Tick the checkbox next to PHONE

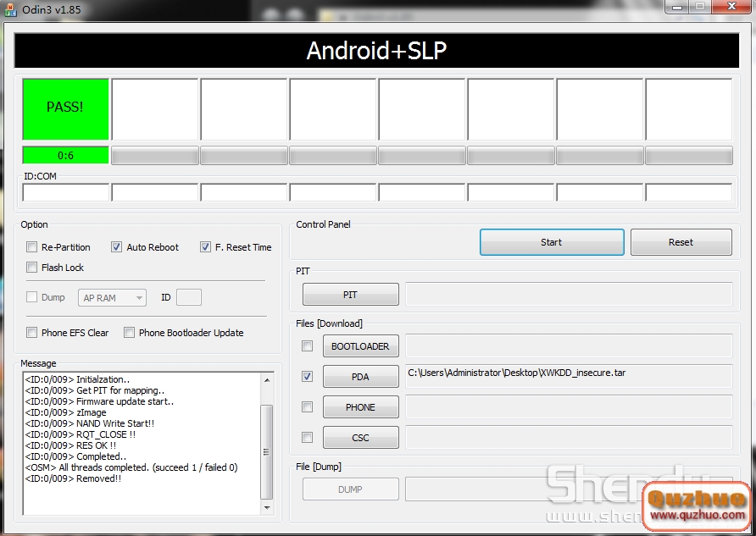(307, 407)
